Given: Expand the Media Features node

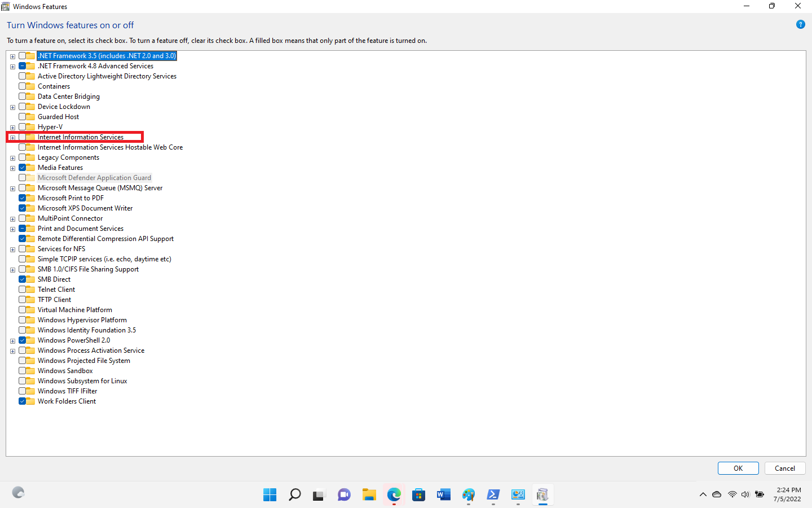Looking at the screenshot, I should pyautogui.click(x=12, y=168).
